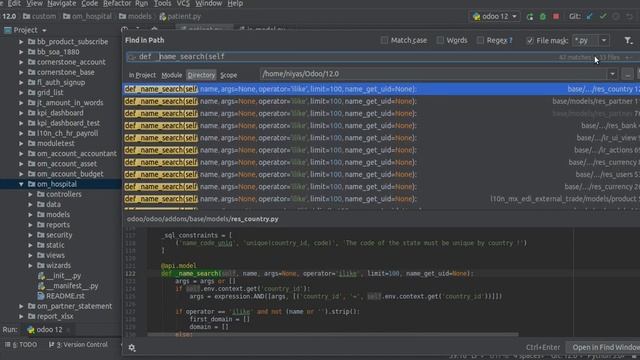Open the Refactor menu

116,3
